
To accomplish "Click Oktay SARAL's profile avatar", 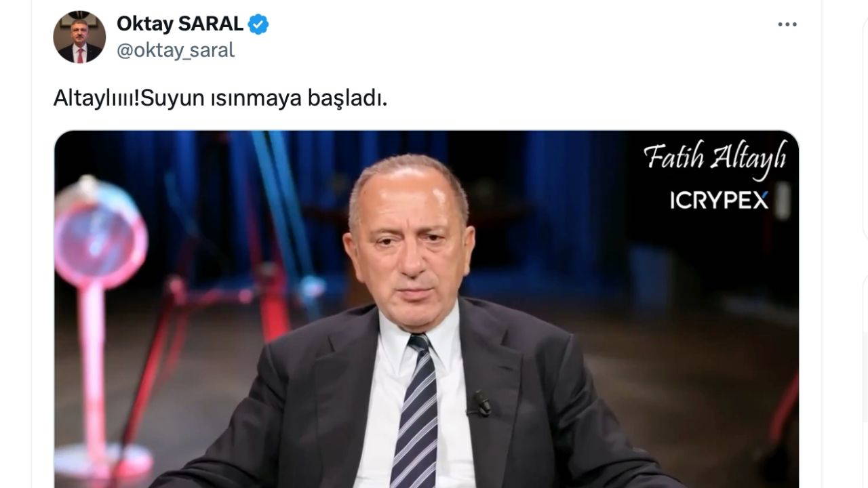I will click(x=79, y=37).
